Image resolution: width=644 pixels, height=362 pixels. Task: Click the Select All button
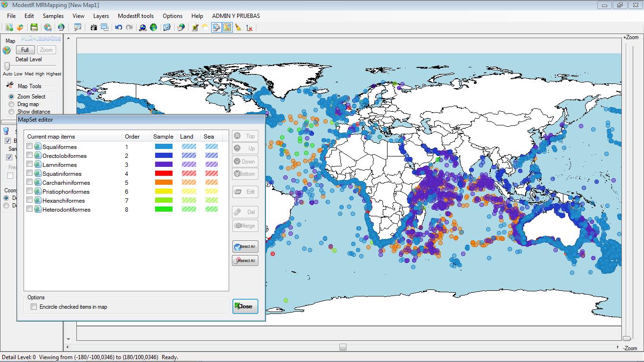click(245, 247)
